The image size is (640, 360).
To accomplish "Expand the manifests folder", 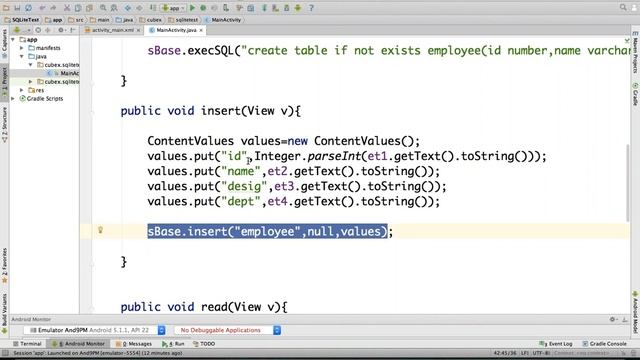I will coord(22,48).
